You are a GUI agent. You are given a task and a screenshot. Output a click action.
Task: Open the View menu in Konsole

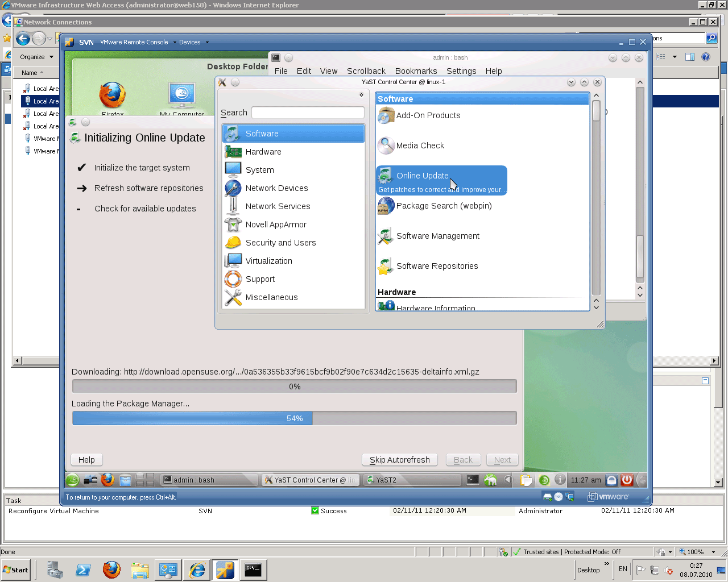click(329, 71)
